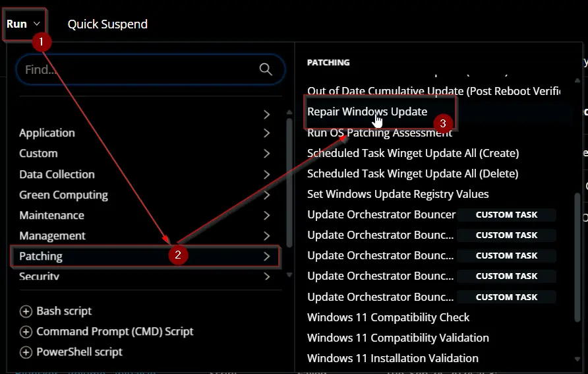Open the Run dropdown menu
Screen dimensions: 588x374
click(24, 24)
